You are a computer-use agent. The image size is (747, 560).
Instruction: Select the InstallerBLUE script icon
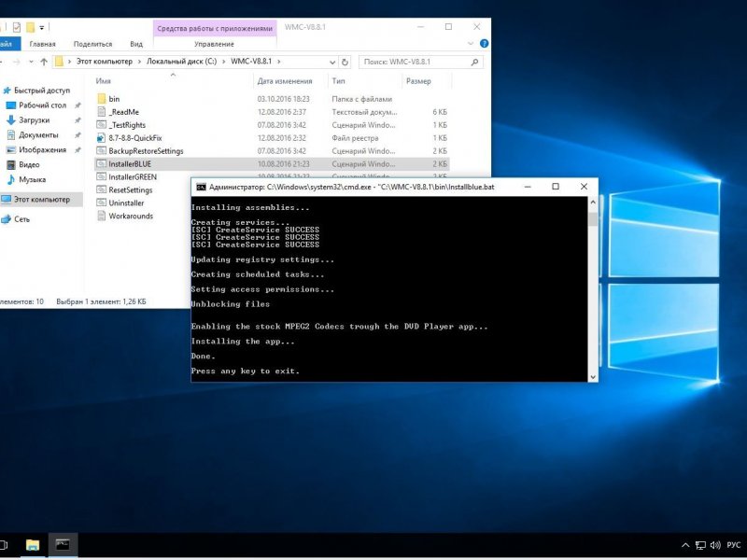101,164
